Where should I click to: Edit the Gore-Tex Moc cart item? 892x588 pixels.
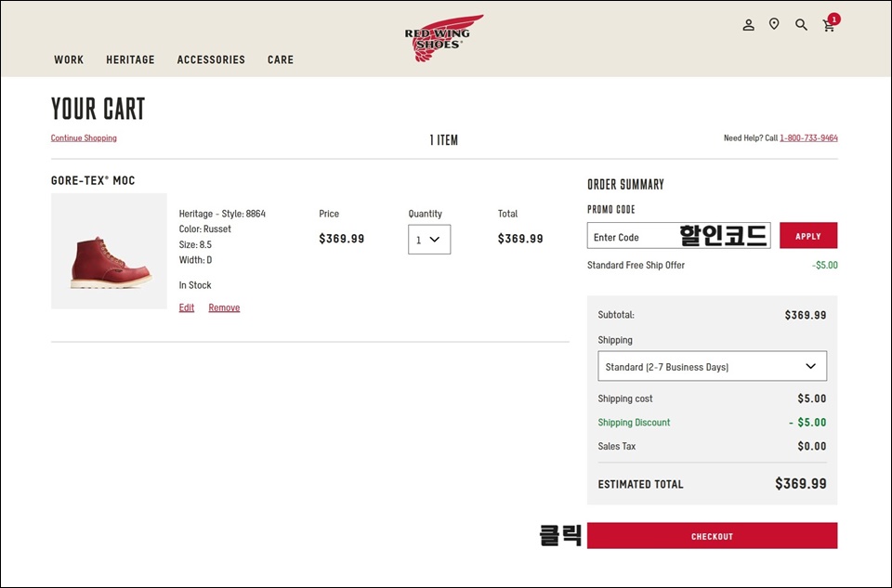point(187,307)
